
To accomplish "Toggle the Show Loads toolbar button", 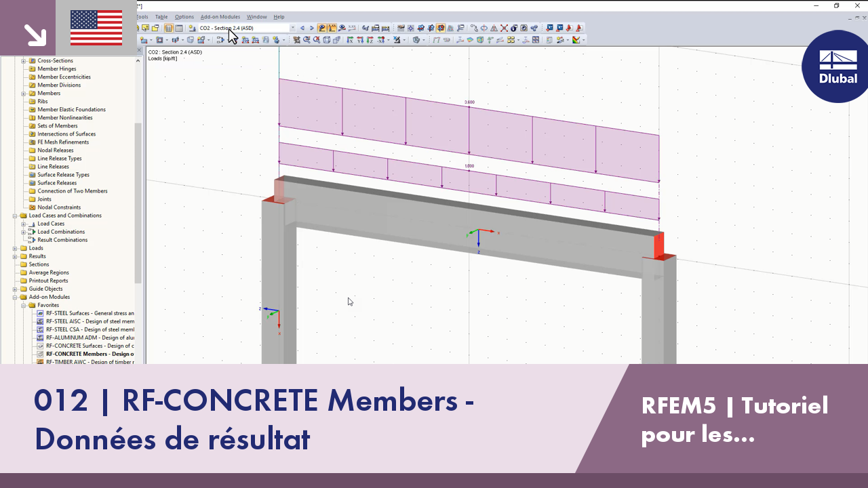I will click(x=322, y=28).
